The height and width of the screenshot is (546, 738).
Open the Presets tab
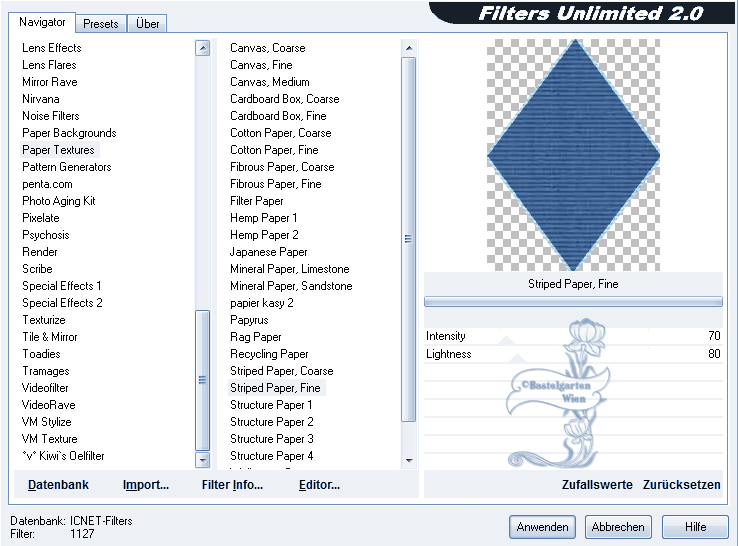point(101,24)
